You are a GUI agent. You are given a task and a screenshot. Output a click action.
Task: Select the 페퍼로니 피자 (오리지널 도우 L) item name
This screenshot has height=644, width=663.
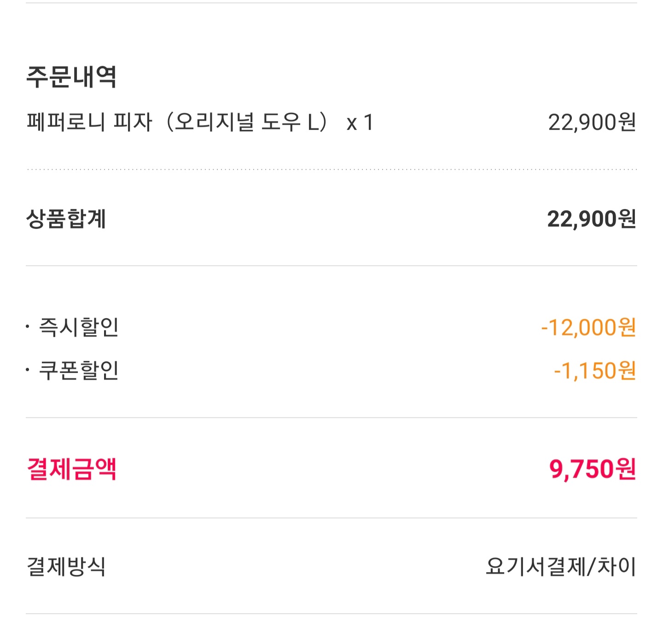177,122
